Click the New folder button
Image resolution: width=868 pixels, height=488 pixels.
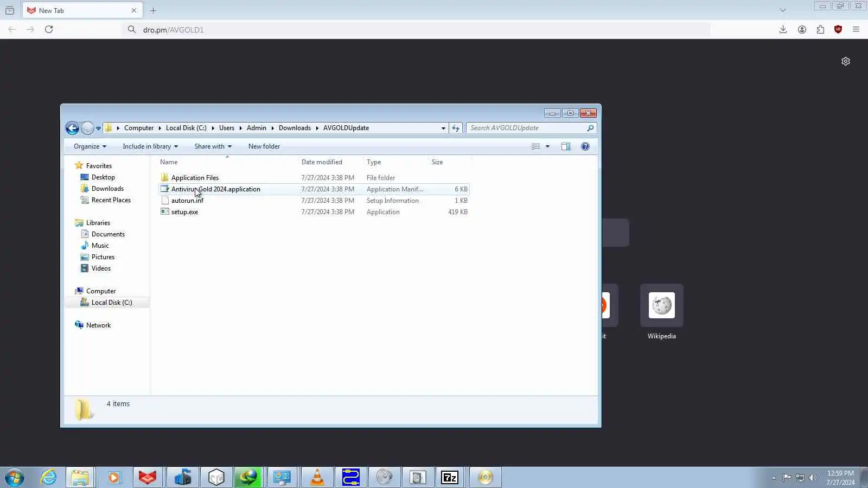tap(264, 146)
